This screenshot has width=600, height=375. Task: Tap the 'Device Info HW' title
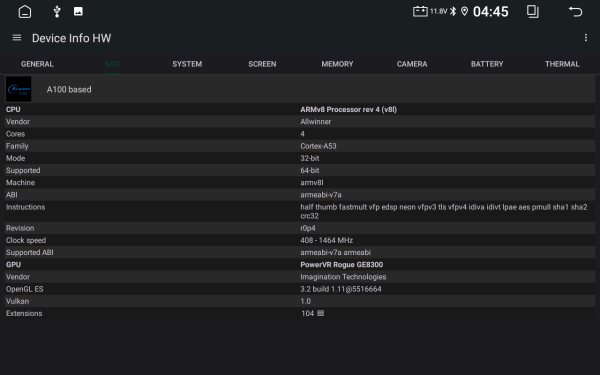click(x=72, y=38)
